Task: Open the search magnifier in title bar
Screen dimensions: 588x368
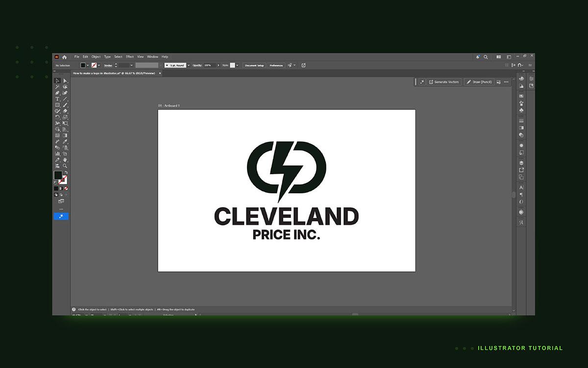Action: click(x=486, y=57)
